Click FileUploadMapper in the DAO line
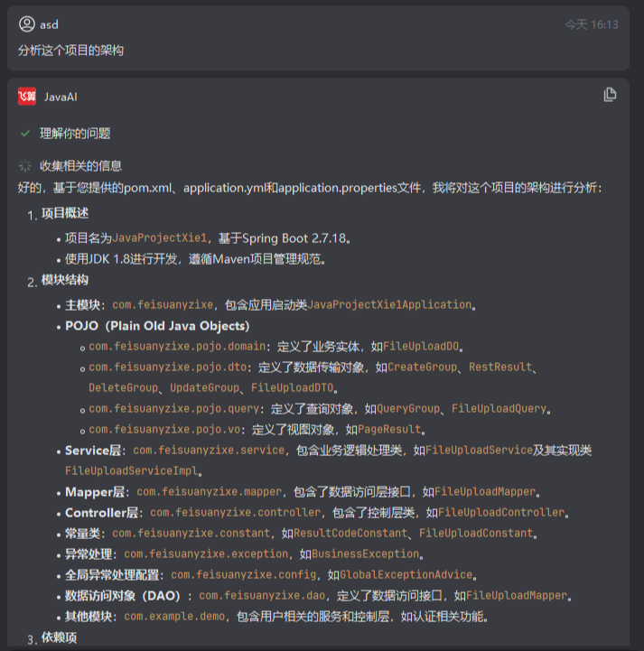The width and height of the screenshot is (644, 651). [x=517, y=595]
